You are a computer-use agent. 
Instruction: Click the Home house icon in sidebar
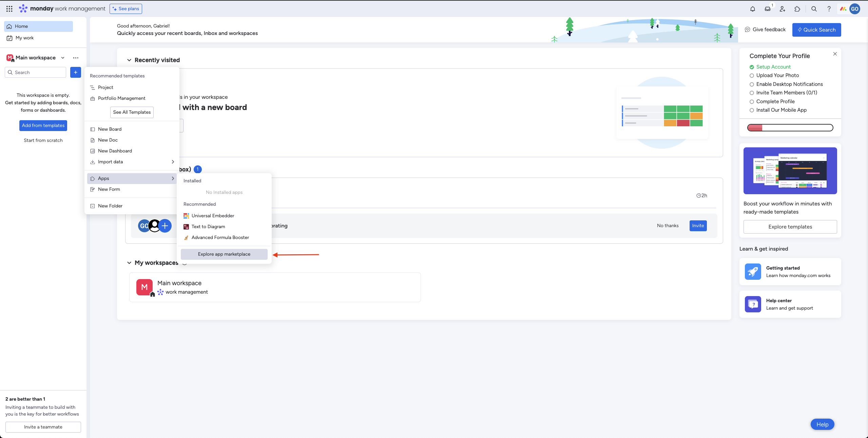point(9,26)
